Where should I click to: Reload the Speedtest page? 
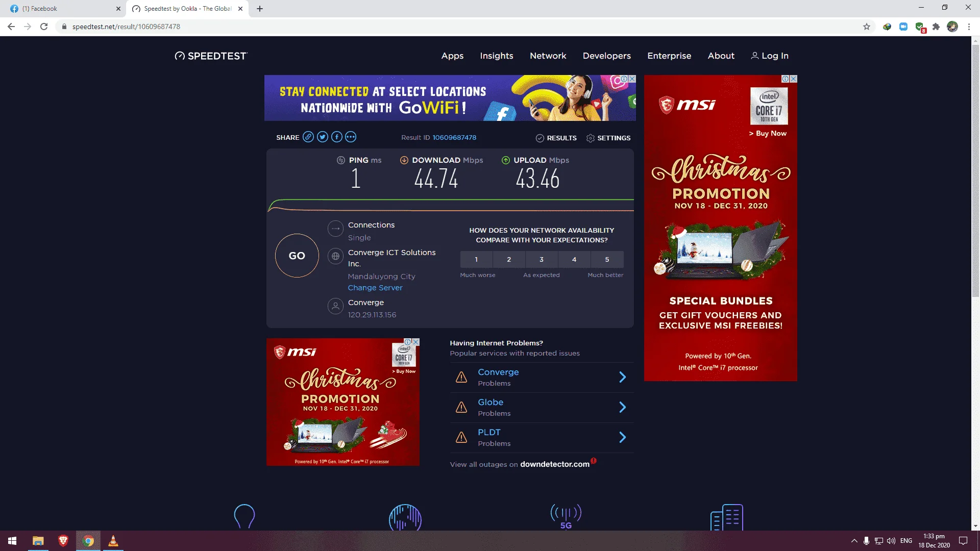click(44, 27)
